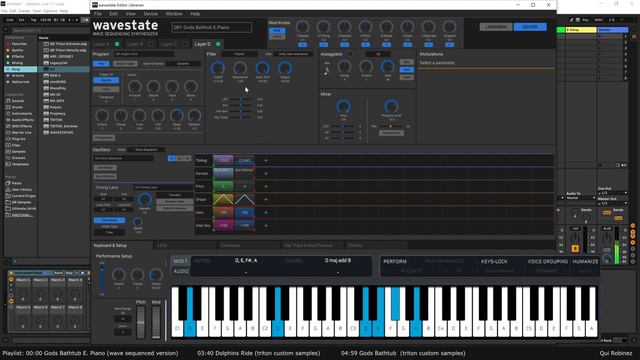This screenshot has height=360, width=640.
Task: Add a step to the Step Seq lane
Action: click(266, 226)
